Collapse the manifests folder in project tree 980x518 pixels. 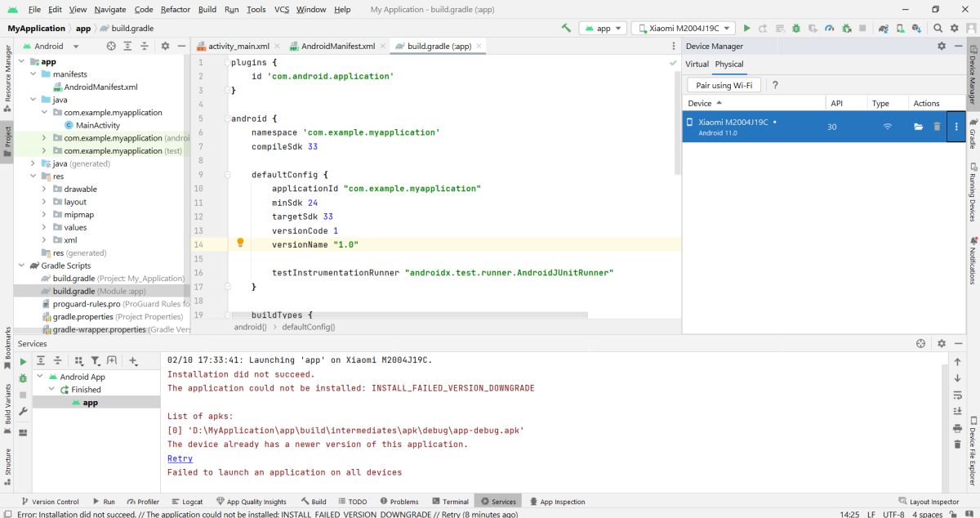tap(33, 74)
